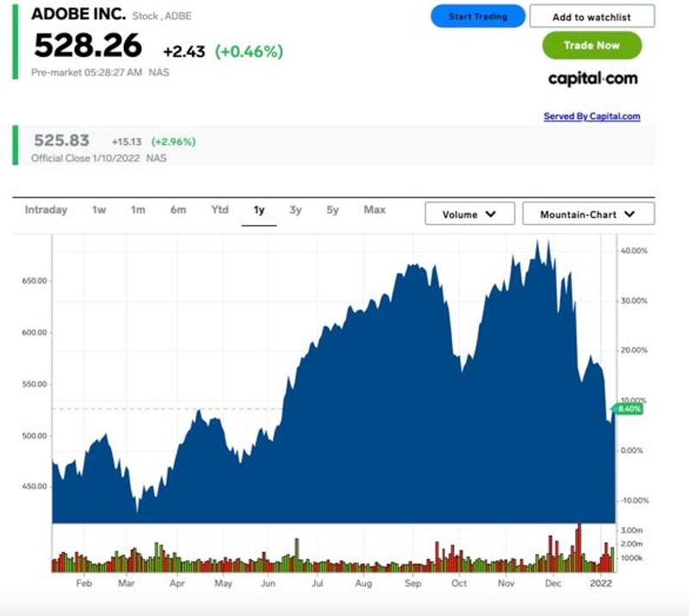
Task: Click the ADOBE INC. title
Action: tap(78, 14)
